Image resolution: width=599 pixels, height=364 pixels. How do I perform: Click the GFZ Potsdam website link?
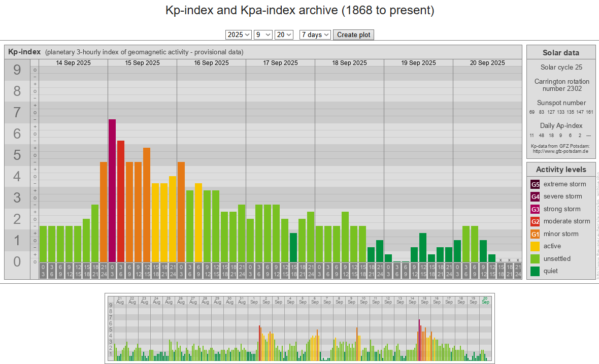(x=560, y=151)
